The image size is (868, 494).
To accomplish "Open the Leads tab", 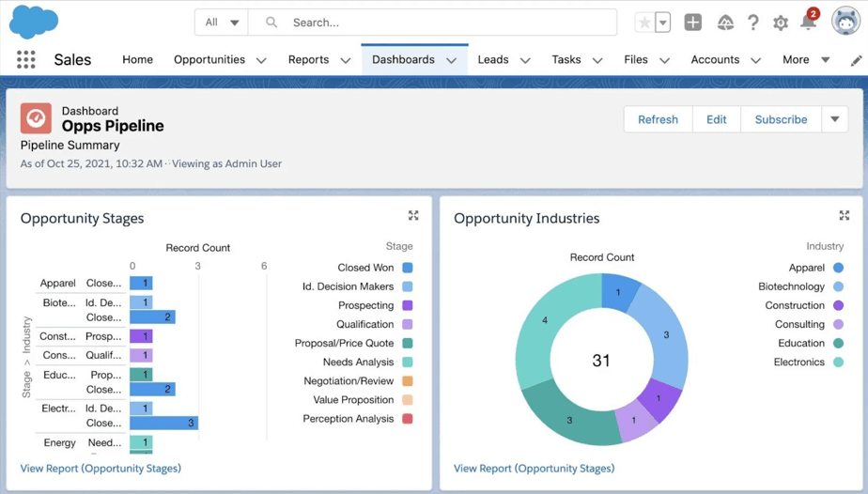I will (x=492, y=59).
